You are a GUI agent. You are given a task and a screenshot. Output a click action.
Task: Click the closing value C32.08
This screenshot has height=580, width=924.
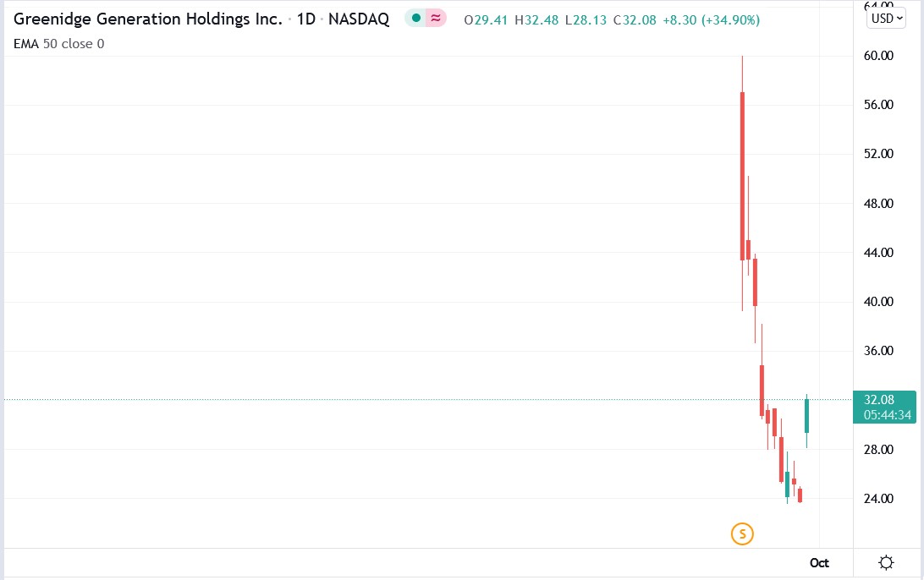pos(635,20)
